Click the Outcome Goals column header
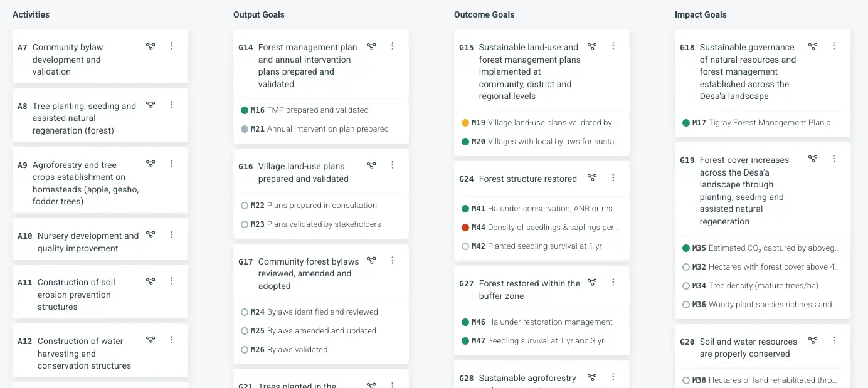Screen dimensions: 868x388 (484, 14)
